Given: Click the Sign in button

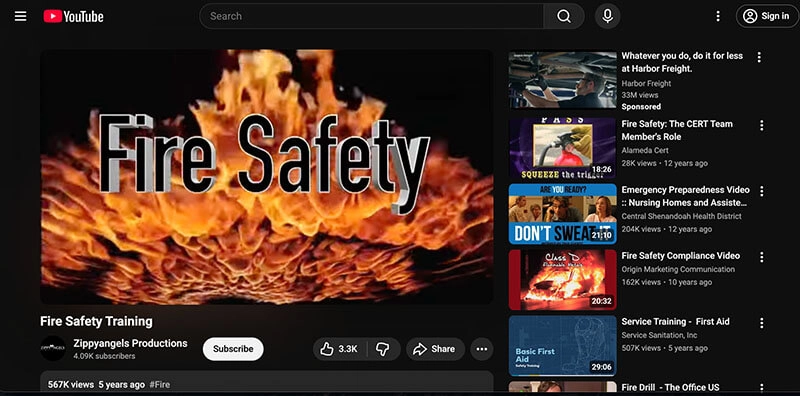Looking at the screenshot, I should pos(767,16).
